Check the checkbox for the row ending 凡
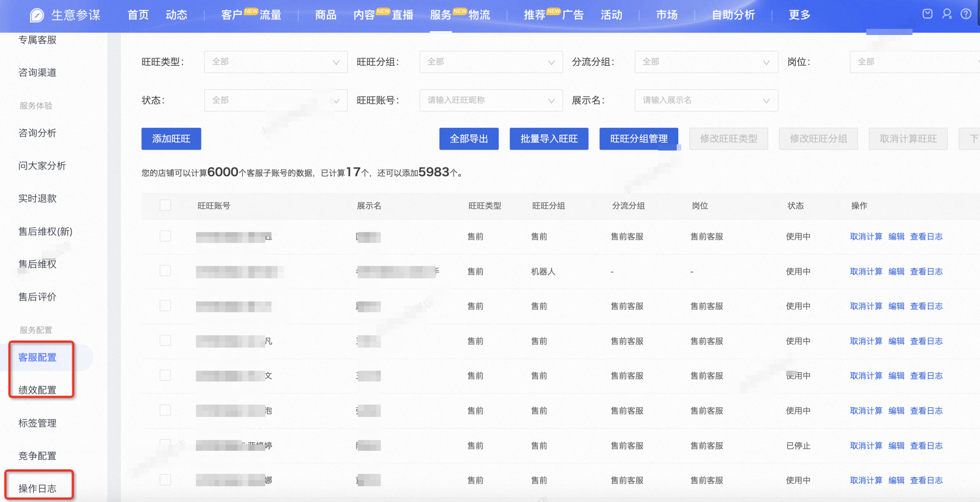Image resolution: width=980 pixels, height=502 pixels. pyautogui.click(x=165, y=341)
